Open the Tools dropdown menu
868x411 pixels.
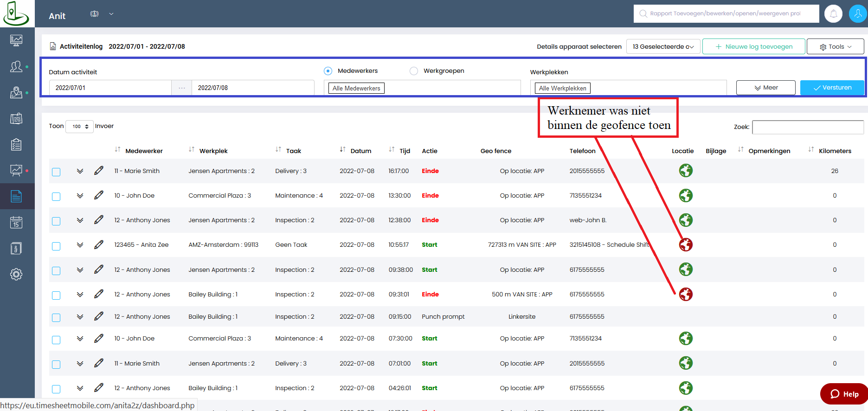coord(835,46)
